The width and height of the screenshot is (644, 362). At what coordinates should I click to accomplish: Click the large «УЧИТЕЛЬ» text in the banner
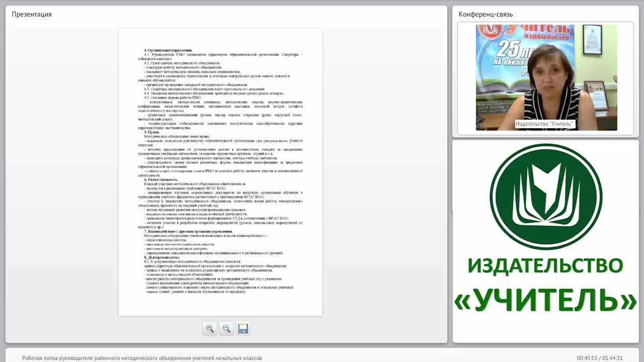point(546,300)
